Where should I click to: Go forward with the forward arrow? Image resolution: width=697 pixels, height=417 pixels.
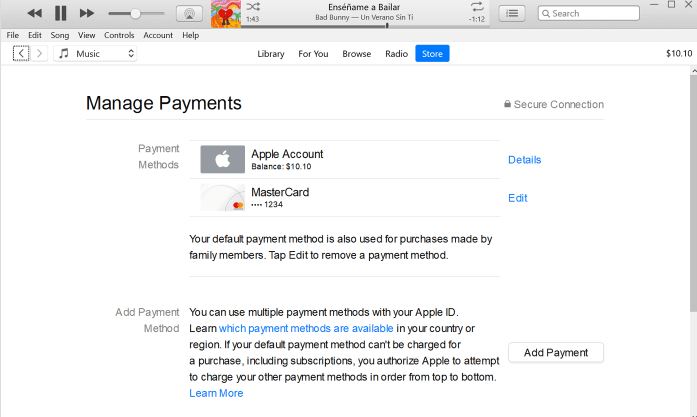click(39, 53)
